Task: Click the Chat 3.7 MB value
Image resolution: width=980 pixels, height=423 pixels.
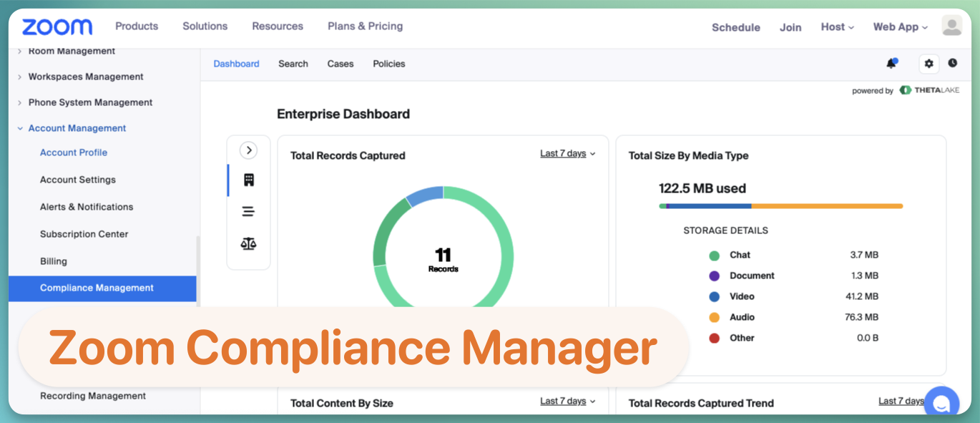Action: click(x=864, y=255)
